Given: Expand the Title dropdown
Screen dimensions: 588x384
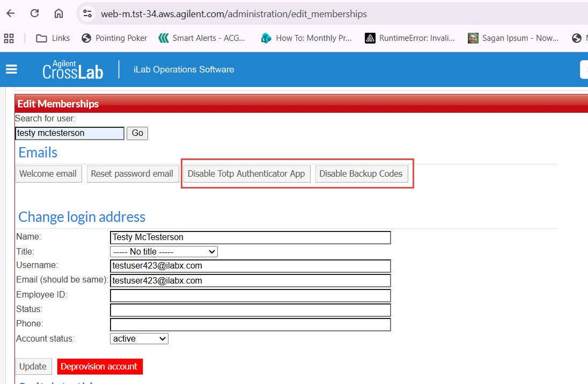Looking at the screenshot, I should coord(164,251).
